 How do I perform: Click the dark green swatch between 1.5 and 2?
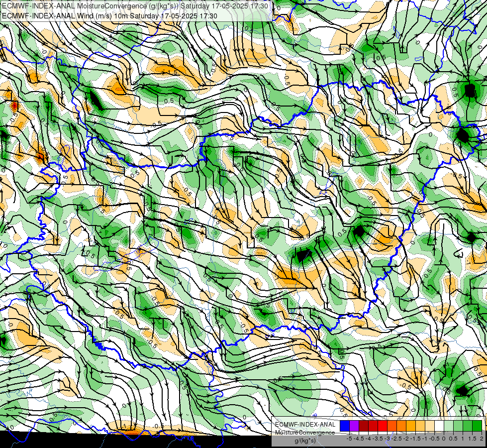coord(477,426)
